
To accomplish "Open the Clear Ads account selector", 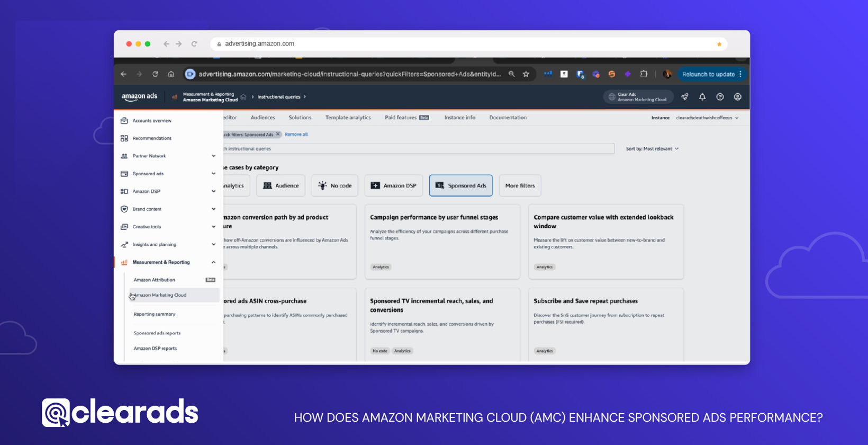I will point(638,97).
